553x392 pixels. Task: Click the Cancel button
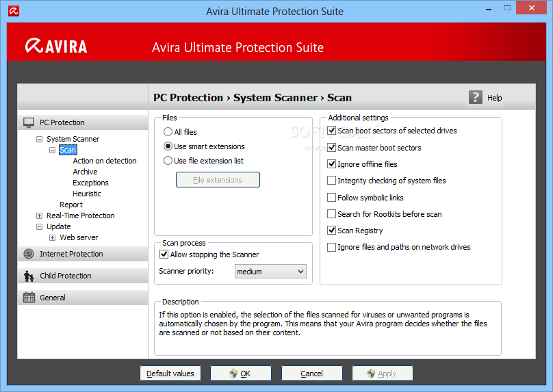[x=312, y=374]
